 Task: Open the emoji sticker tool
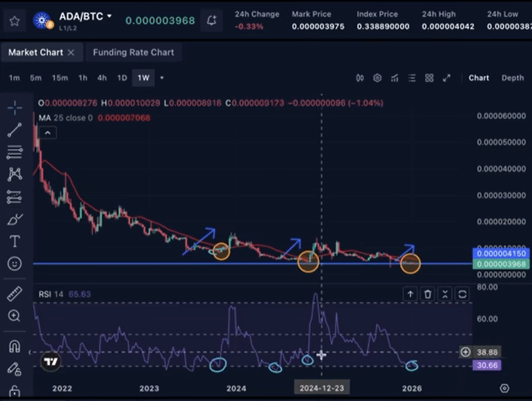tap(14, 263)
